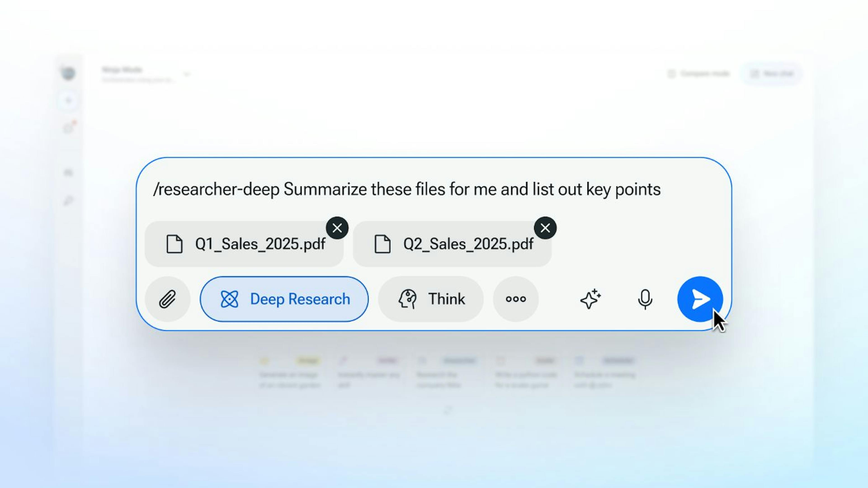868x488 pixels.
Task: Toggle off Deep Research mode
Action: [284, 299]
